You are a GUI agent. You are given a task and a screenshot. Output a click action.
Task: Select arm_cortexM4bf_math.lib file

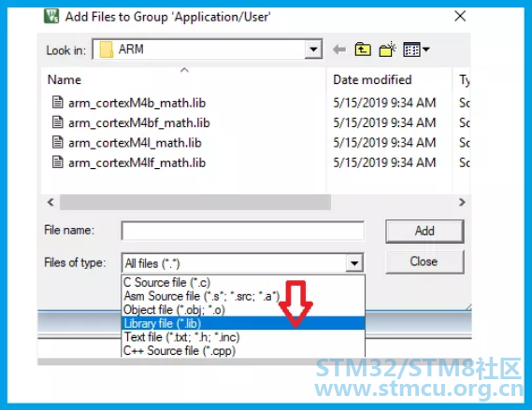139,122
